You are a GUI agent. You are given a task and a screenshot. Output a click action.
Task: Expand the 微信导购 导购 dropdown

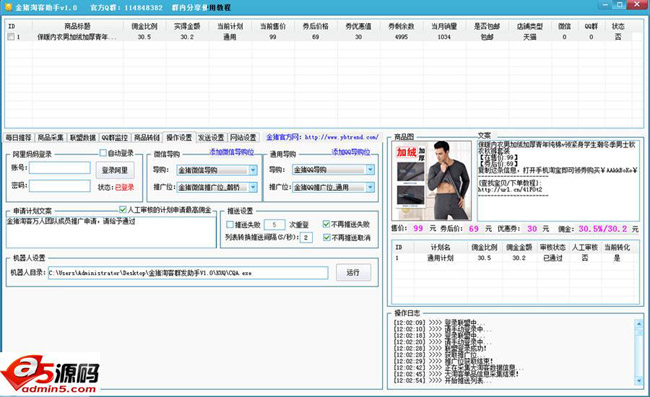tap(253, 170)
